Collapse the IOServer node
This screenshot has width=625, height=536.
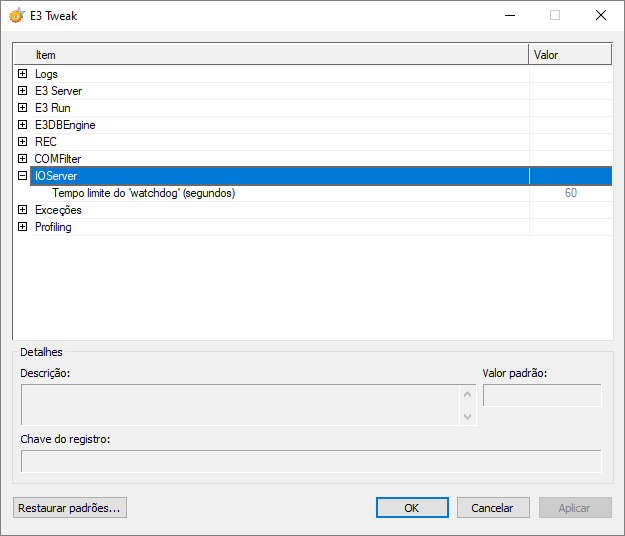point(22,176)
